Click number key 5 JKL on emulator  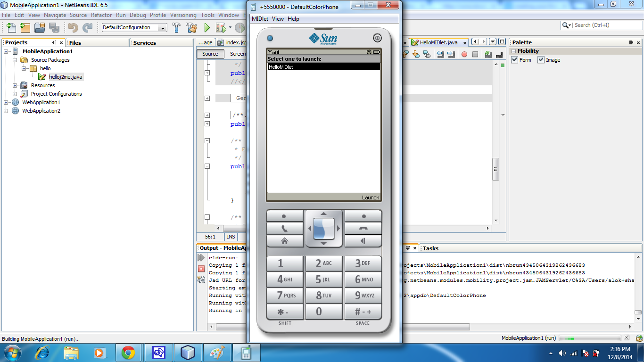point(324,280)
